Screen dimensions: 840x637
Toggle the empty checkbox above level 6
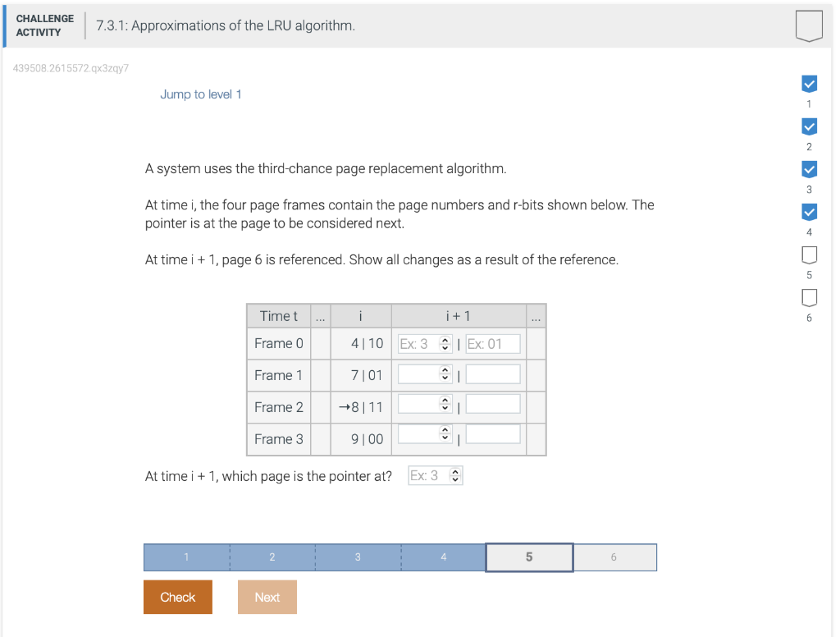tap(809, 298)
